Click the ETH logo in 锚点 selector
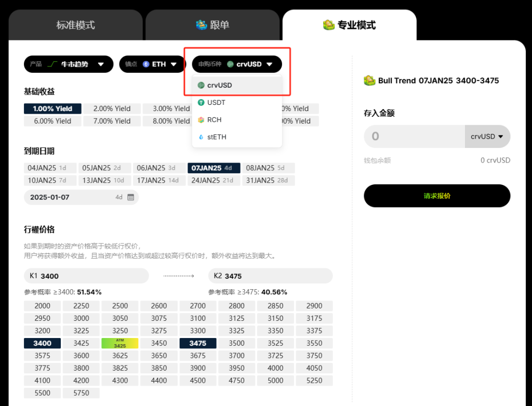532x406 pixels. [x=146, y=64]
